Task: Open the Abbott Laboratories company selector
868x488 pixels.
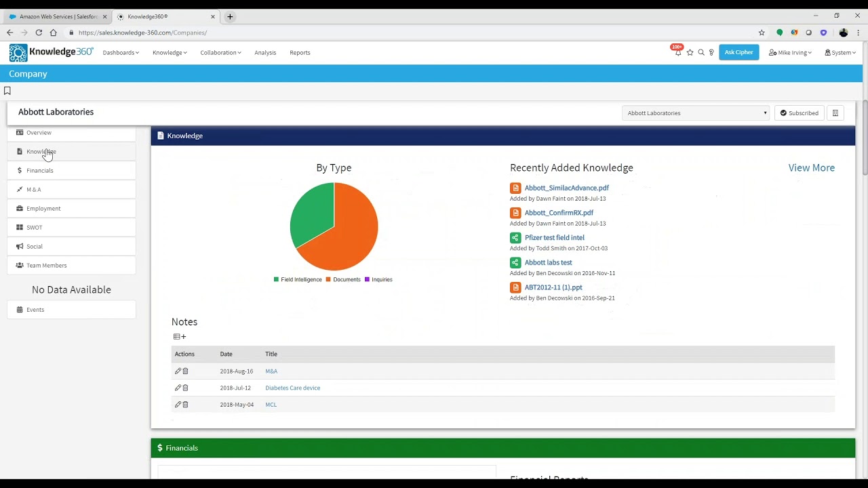Action: coord(696,113)
